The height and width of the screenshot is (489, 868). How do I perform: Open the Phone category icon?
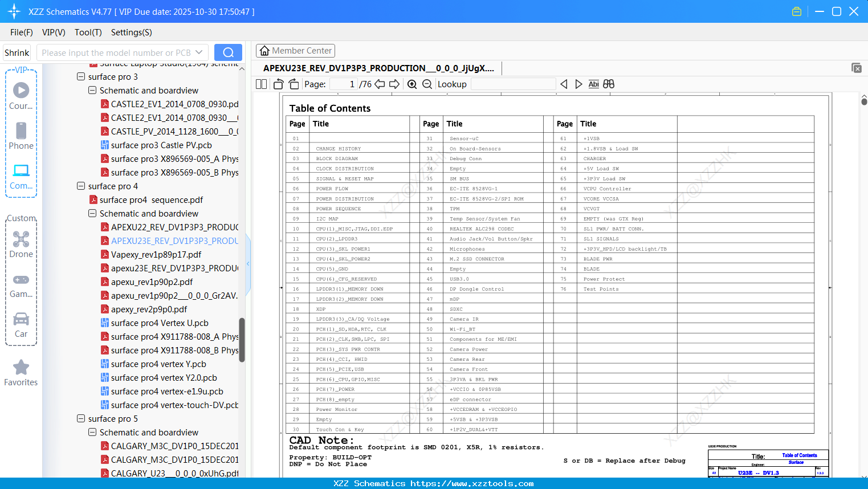click(x=21, y=136)
